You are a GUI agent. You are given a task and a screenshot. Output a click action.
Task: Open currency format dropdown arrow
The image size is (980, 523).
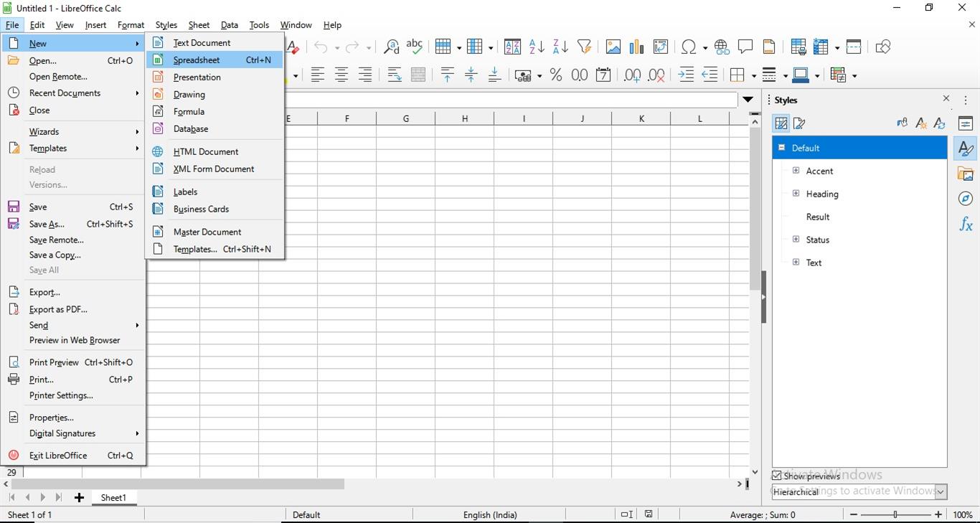tap(538, 75)
